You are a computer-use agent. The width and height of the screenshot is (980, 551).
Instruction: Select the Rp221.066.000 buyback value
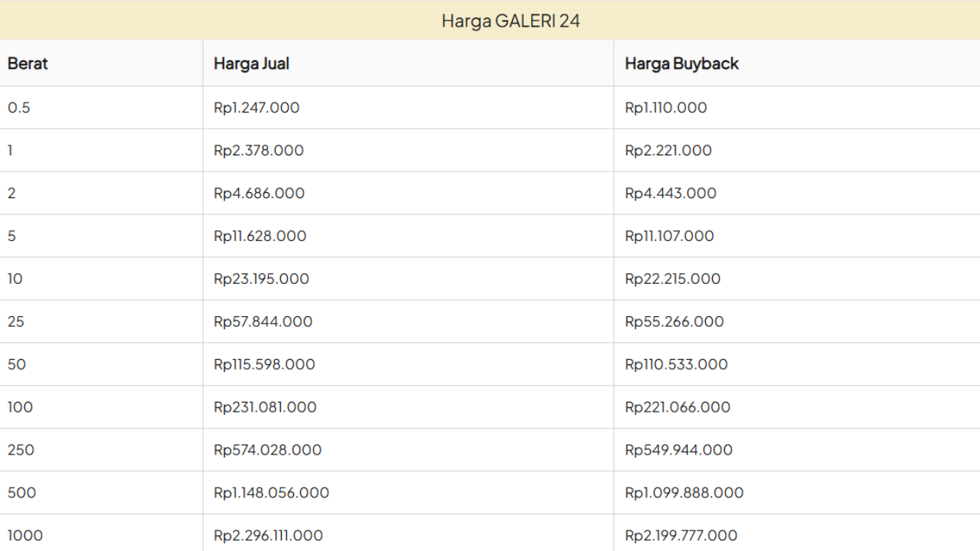point(678,408)
